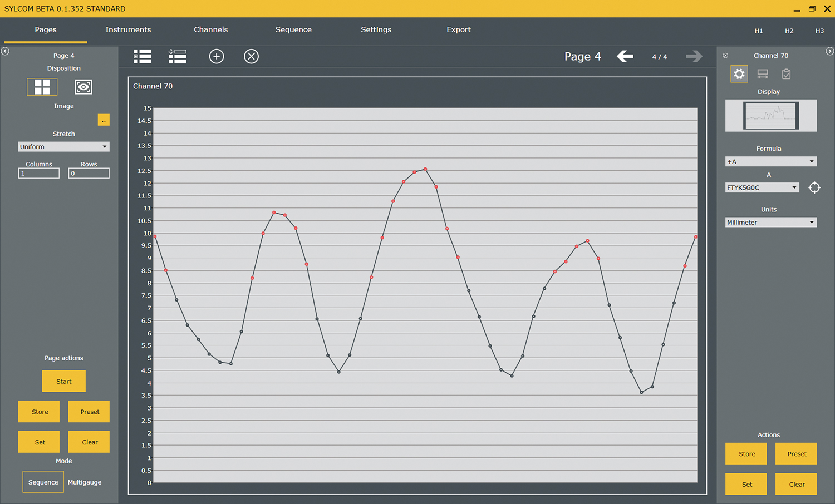Click the channel Actions Set button
Viewport: 835px width, 504px height.
(747, 484)
